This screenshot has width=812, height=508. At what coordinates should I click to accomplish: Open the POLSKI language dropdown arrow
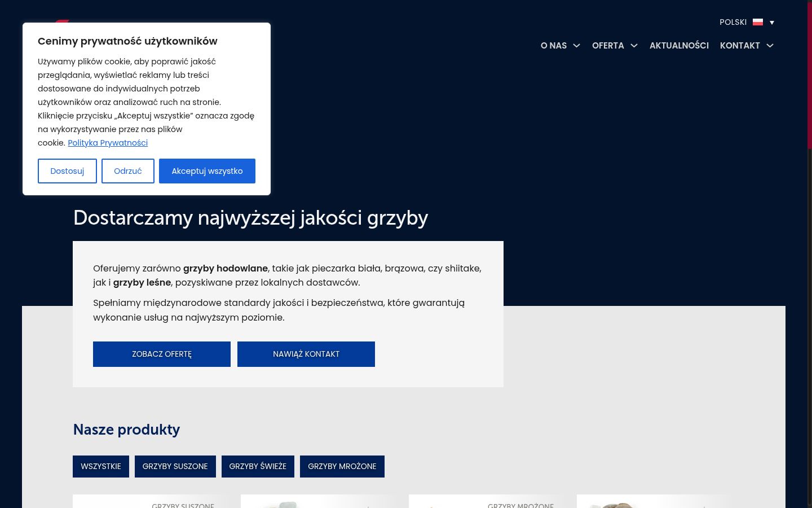pos(772,23)
